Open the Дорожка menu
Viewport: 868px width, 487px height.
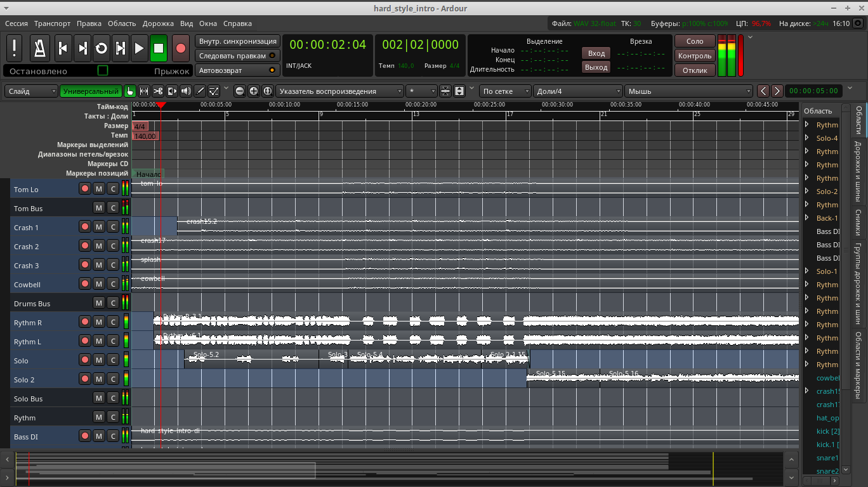(x=158, y=23)
